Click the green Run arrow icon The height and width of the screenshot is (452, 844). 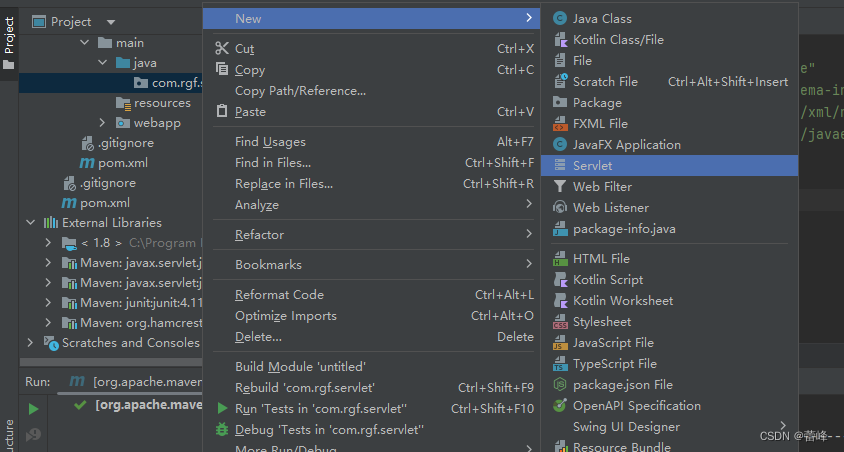pos(222,409)
